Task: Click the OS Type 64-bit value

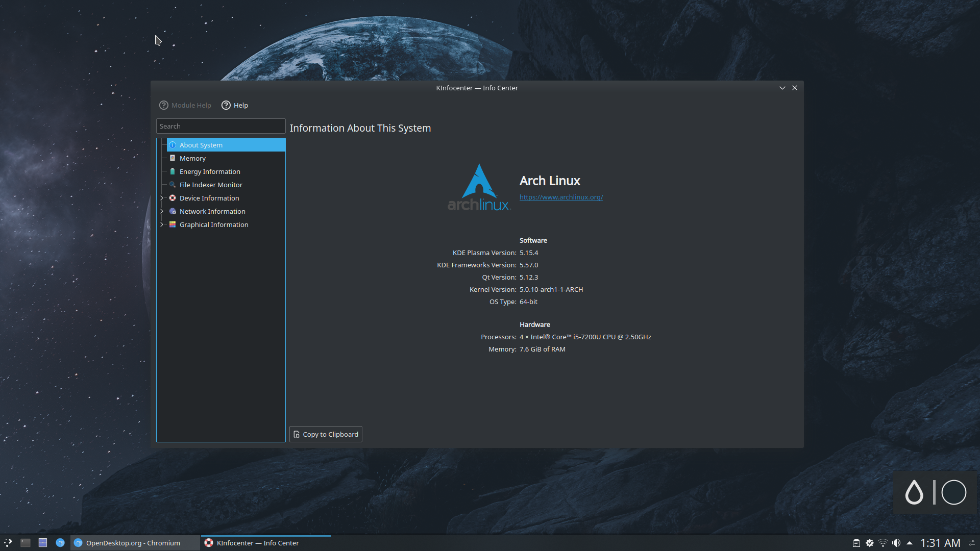Action: coord(528,302)
